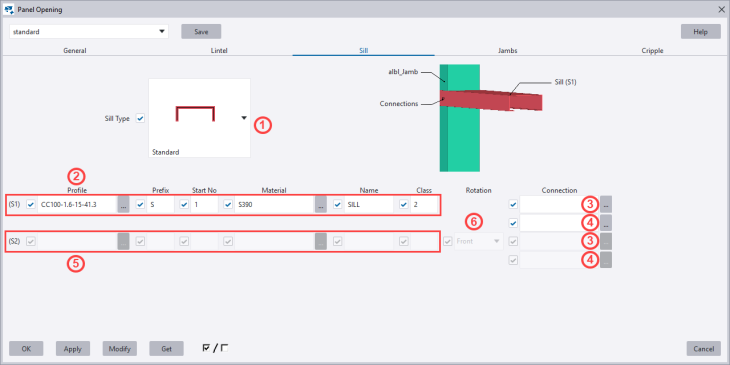Click the S1 Material field S390
The height and width of the screenshot is (365, 730).
coord(274,204)
